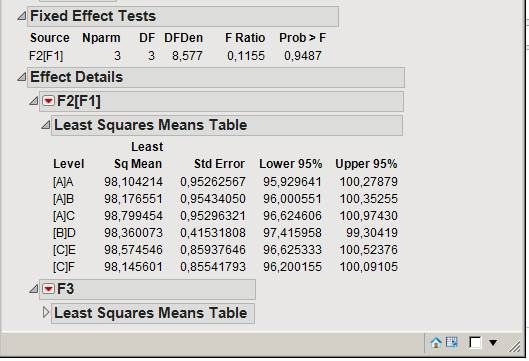Select the Level column header

point(68,164)
